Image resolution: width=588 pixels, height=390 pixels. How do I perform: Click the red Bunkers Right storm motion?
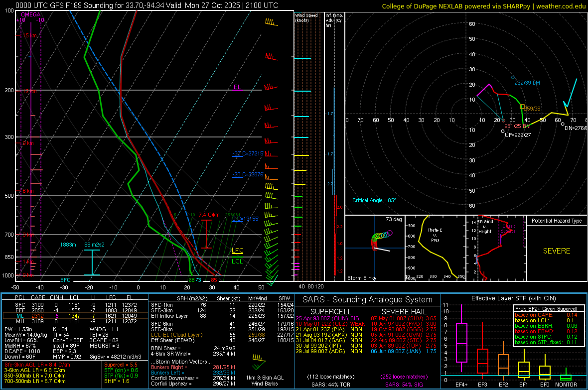193,367
